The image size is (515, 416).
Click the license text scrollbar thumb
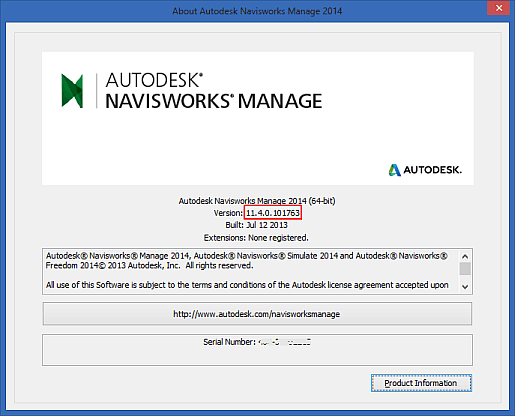pos(465,269)
